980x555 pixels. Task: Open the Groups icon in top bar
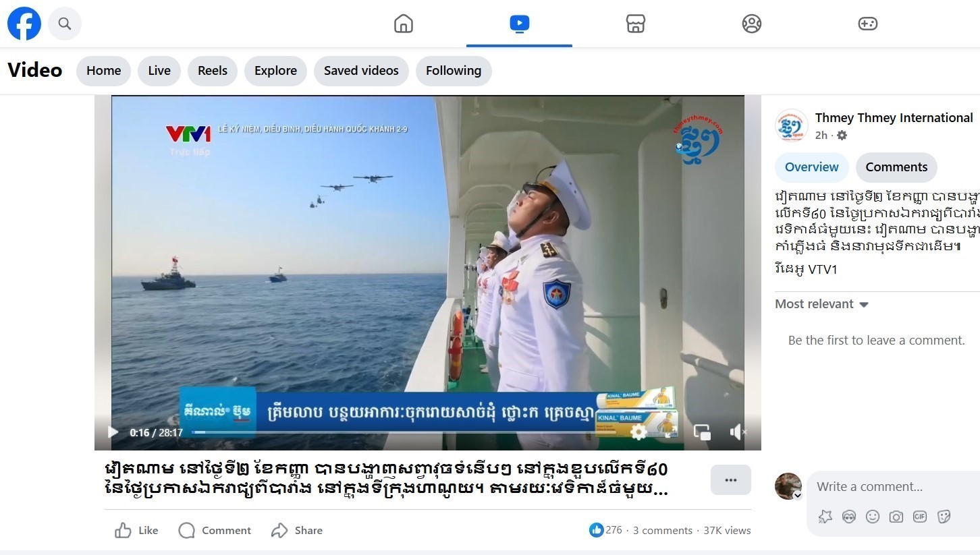(751, 24)
